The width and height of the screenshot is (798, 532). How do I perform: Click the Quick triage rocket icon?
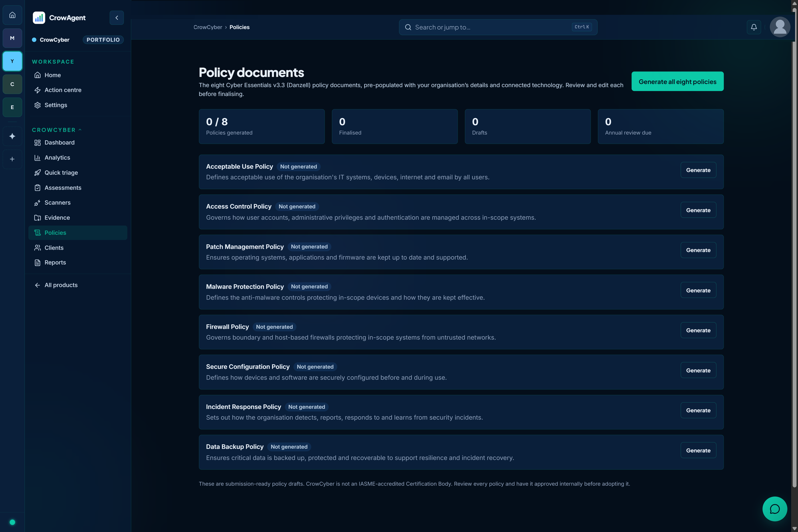[37, 173]
